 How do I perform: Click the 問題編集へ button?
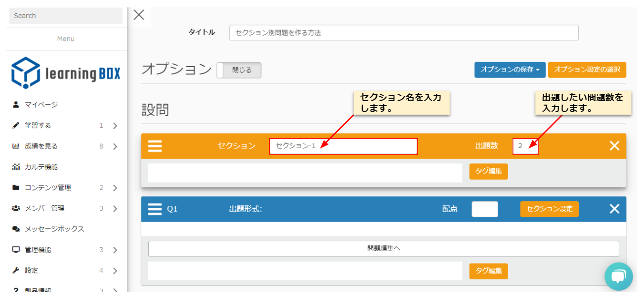pos(383,249)
